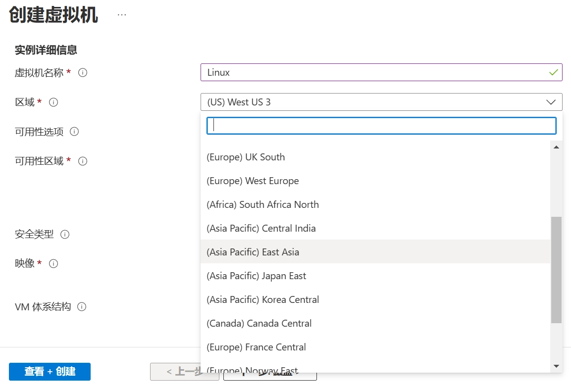571x392 pixels.
Task: Open the ellipsis menu beside 创建虚拟机 title
Action: pyautogui.click(x=122, y=15)
